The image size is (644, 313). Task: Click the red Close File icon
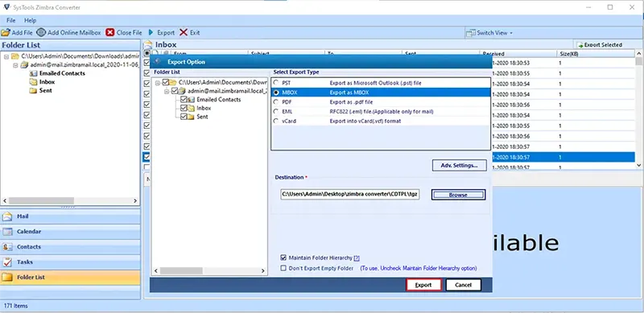click(x=109, y=32)
